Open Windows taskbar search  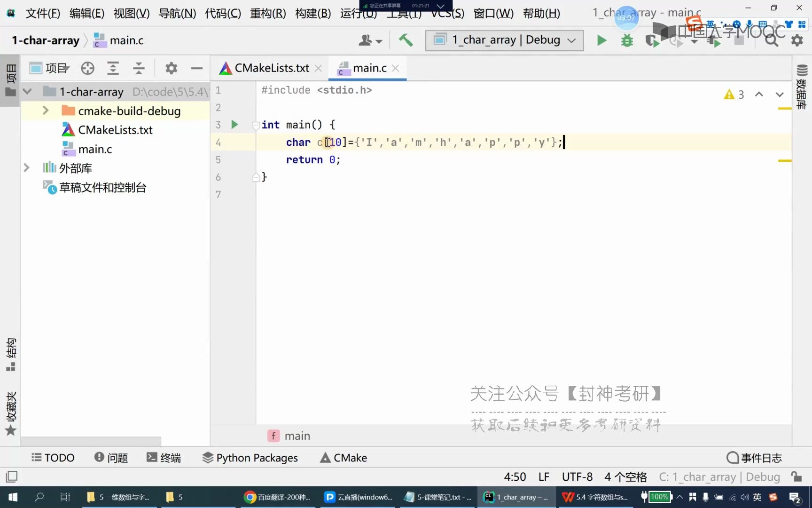point(39,497)
